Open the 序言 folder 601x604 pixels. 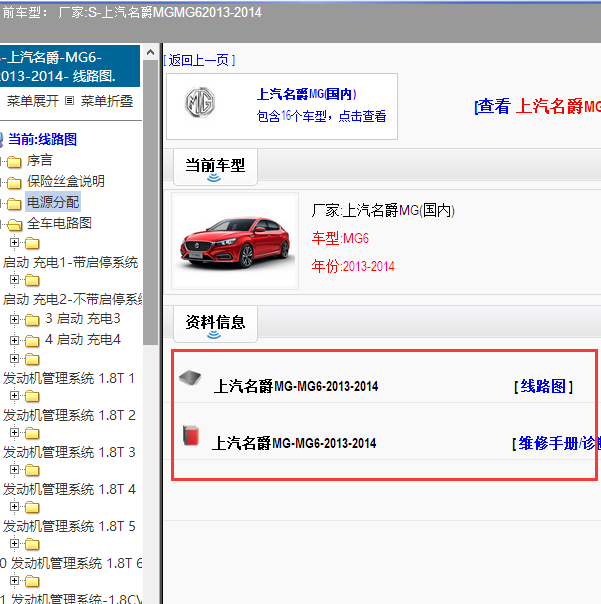(39, 160)
